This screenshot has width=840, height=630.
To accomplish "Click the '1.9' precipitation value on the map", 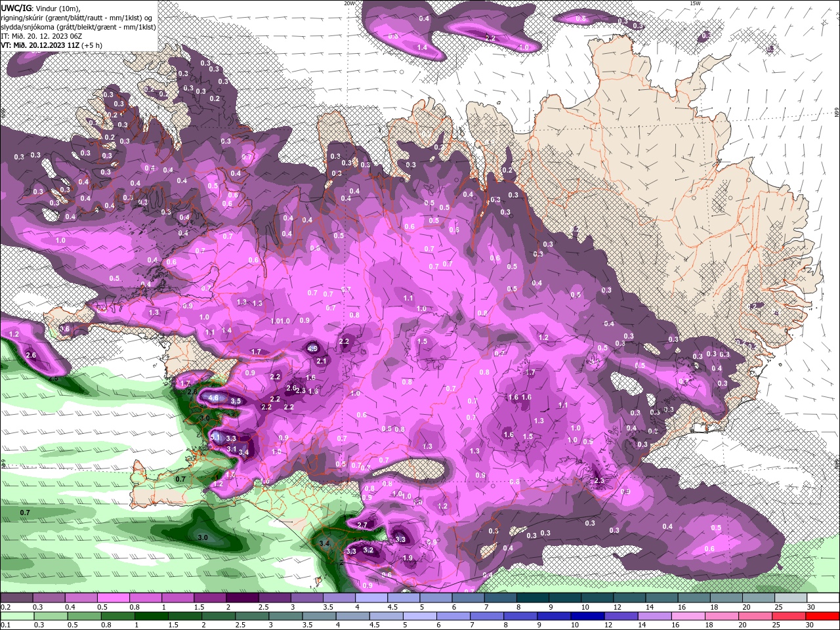I will pyautogui.click(x=408, y=558).
